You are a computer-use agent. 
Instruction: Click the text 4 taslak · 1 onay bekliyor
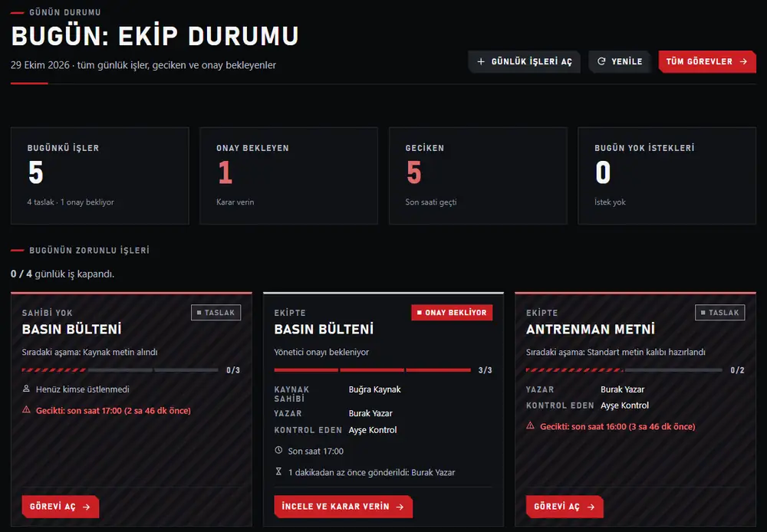click(x=71, y=202)
